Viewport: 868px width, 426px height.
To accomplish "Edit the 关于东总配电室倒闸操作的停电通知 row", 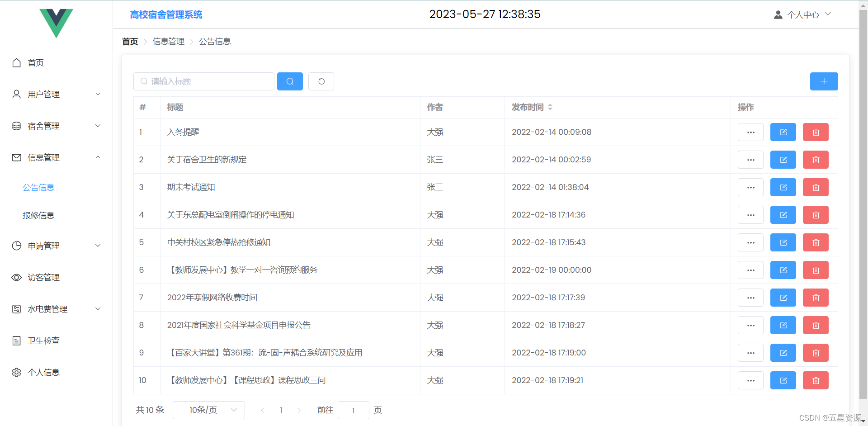I will click(783, 215).
